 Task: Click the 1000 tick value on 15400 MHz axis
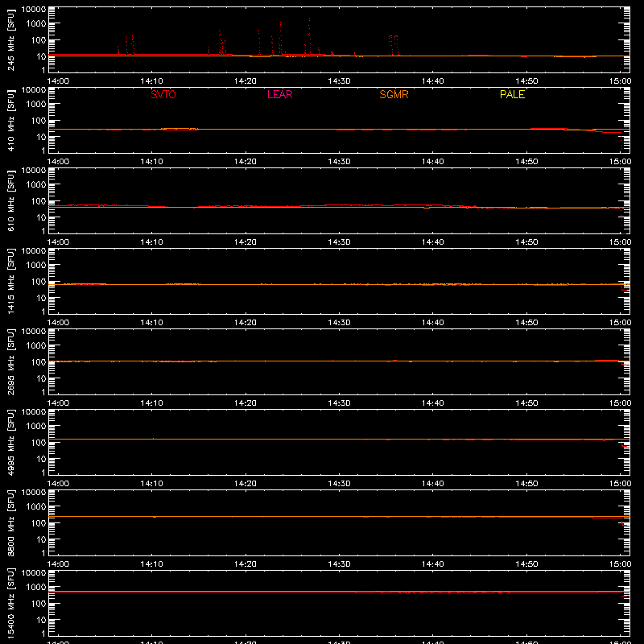[x=36, y=588]
